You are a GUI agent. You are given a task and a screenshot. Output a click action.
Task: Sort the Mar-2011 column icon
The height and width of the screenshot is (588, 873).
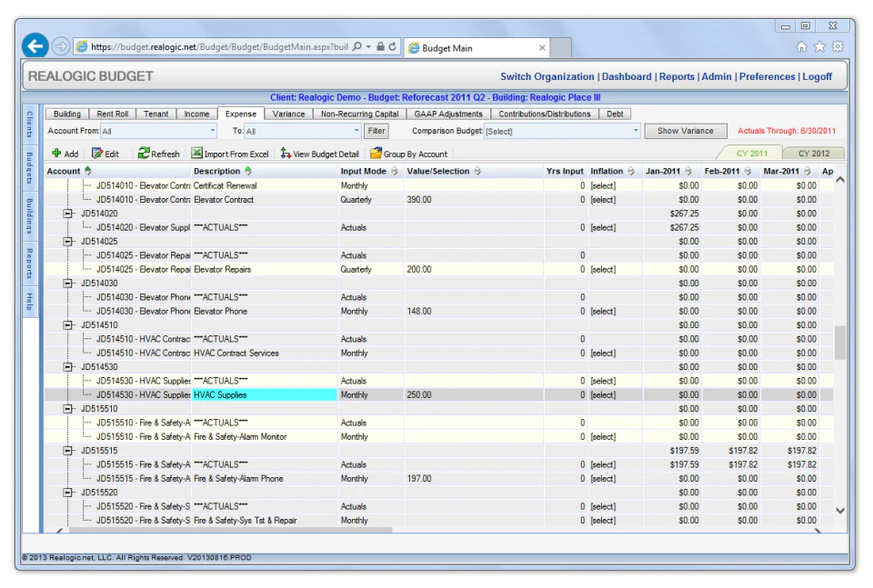(808, 171)
